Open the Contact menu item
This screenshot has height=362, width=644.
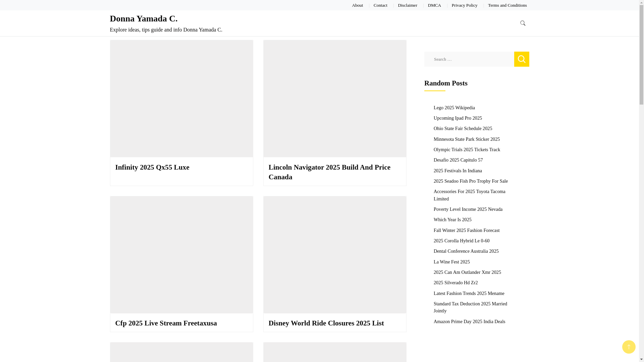(380, 5)
